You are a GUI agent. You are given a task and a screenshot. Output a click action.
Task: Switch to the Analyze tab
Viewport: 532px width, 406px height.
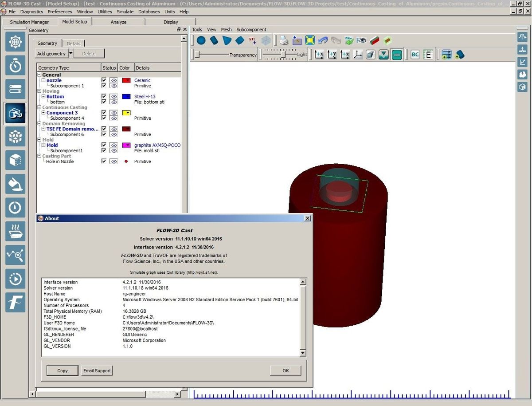click(x=118, y=21)
